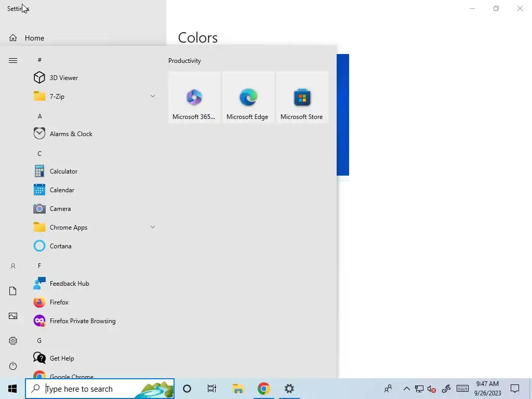Screen dimensions: 532x399
Task: Launch Cortana from the app list
Action: (x=95, y=246)
